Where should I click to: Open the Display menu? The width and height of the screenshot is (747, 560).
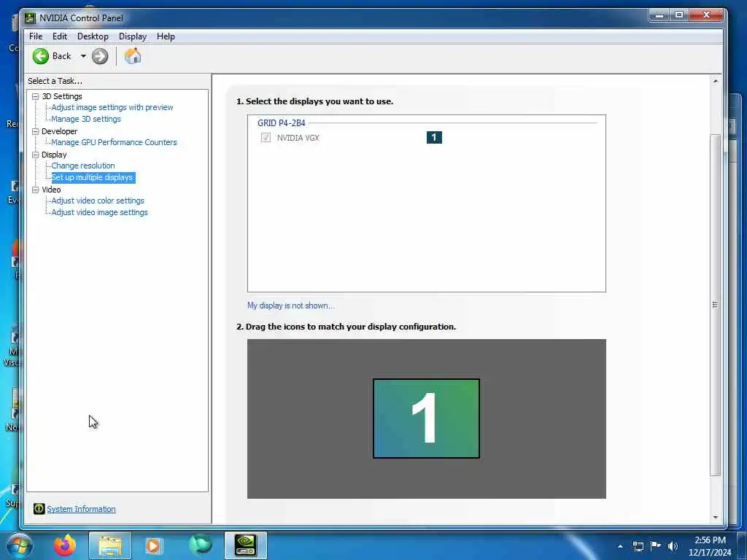coord(133,36)
